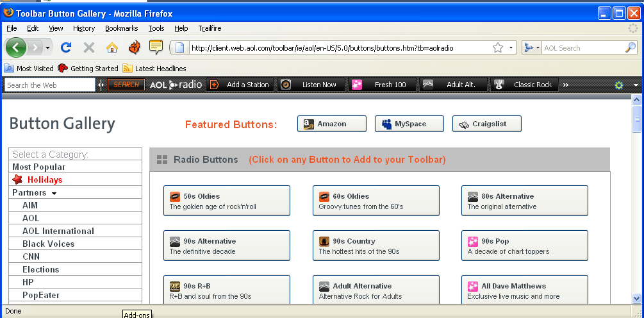Select the AOL International category

(x=75, y=231)
